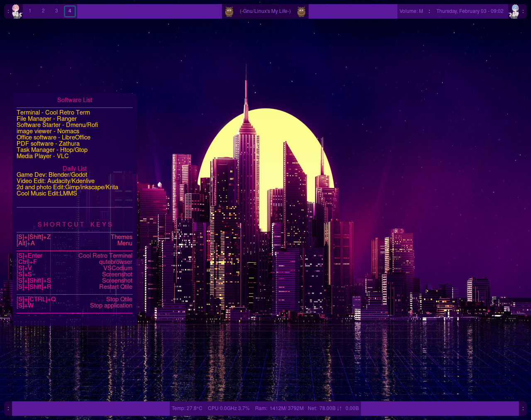Select the highlighted workspace 4
The width and height of the screenshot is (531, 420).
tap(70, 11)
